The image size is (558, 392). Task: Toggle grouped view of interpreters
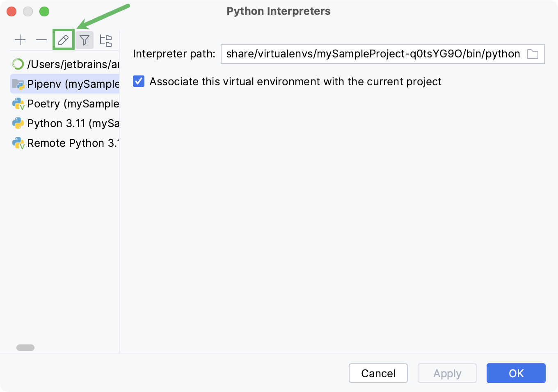[106, 40]
